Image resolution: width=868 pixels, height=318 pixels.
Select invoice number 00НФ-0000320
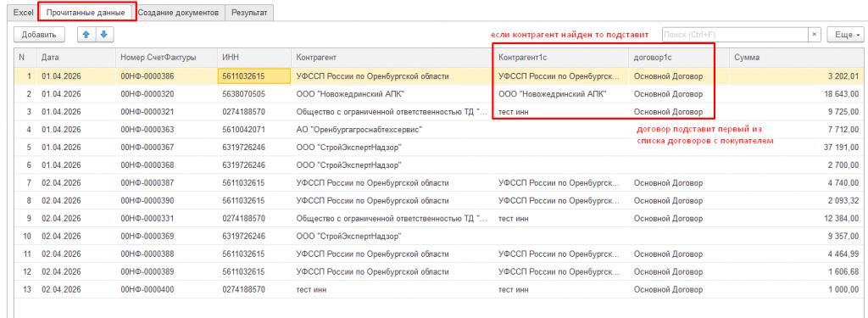coord(147,94)
